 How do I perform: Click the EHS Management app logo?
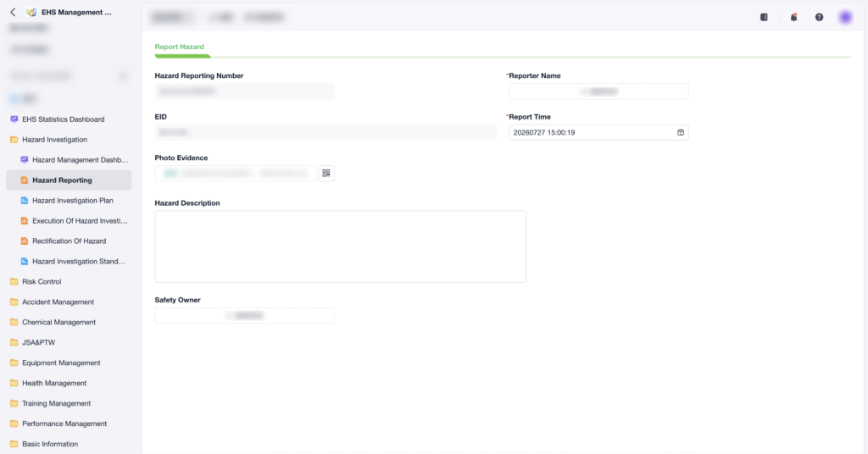pos(31,12)
